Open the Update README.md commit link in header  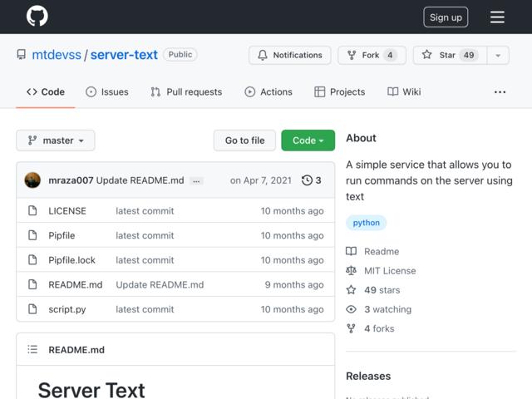[x=140, y=180]
